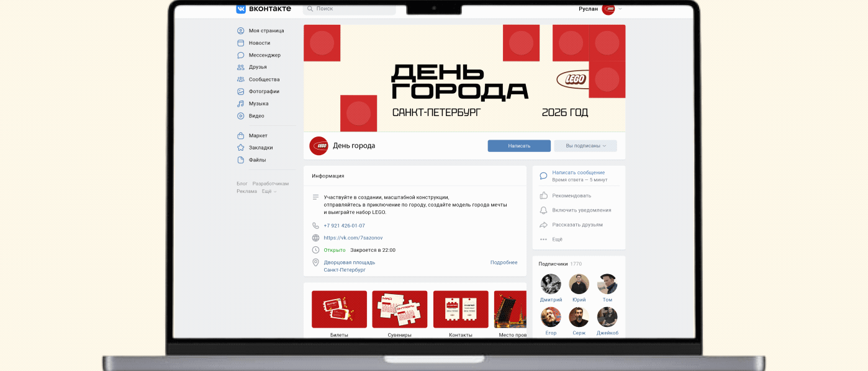868x371 pixels.
Task: Open the Контакты thumbnail
Action: pyautogui.click(x=461, y=309)
